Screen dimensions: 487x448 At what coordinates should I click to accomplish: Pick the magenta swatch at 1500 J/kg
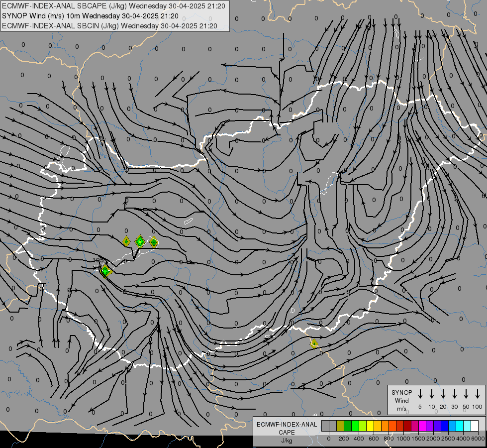click(422, 426)
